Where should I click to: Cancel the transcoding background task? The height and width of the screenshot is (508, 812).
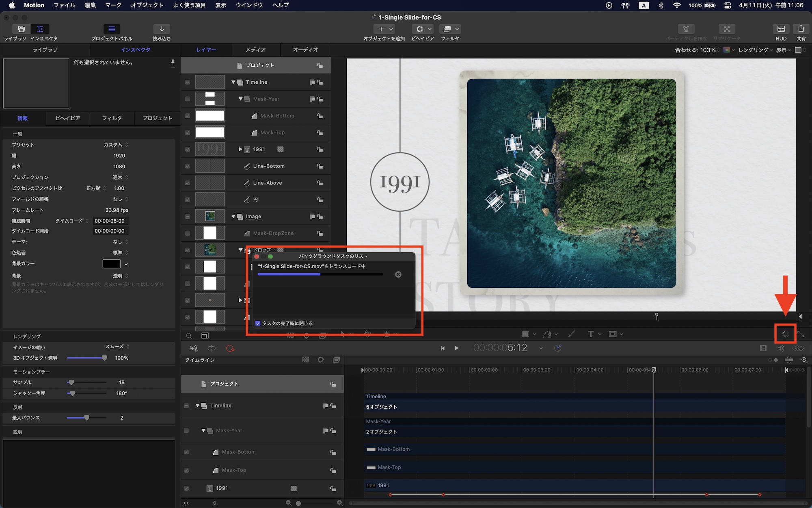click(398, 274)
